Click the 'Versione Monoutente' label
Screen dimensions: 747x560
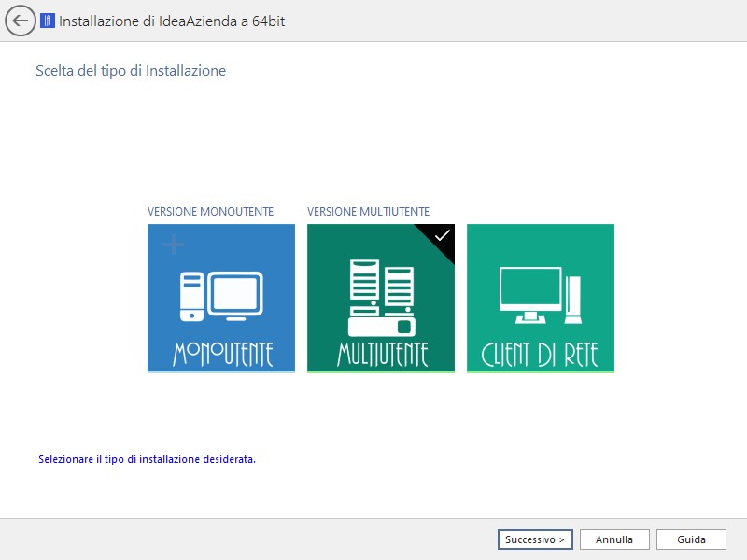point(211,212)
